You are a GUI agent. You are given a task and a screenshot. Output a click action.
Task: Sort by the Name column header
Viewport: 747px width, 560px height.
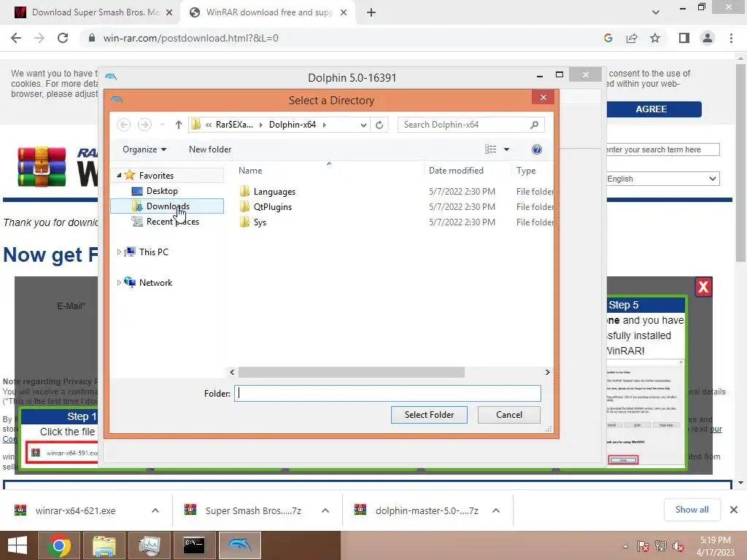tap(250, 171)
